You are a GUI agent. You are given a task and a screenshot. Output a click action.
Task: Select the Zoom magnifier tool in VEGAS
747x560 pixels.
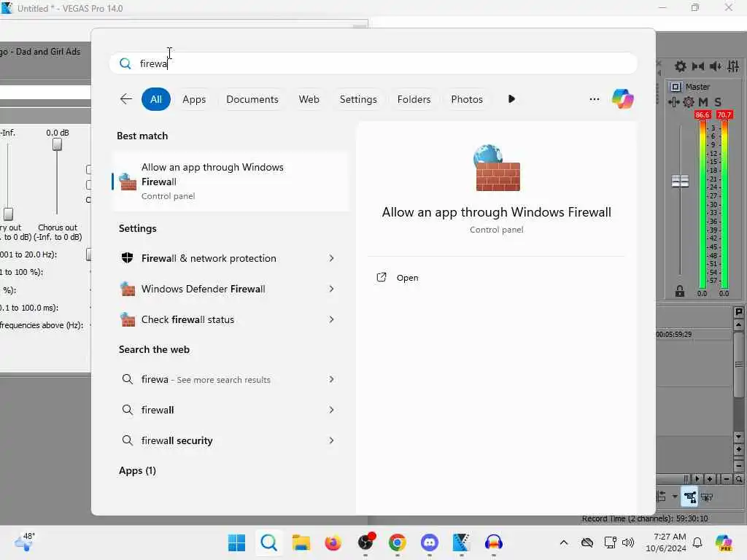(738, 478)
